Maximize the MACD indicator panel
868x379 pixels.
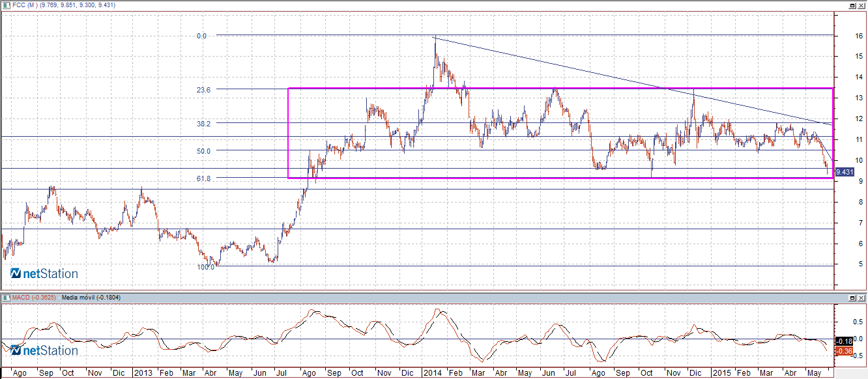[x=853, y=298]
